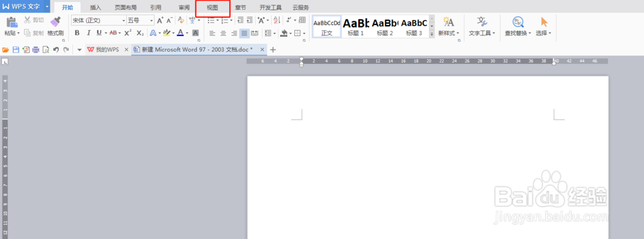Toggle character shading gray A icon

tap(196, 33)
